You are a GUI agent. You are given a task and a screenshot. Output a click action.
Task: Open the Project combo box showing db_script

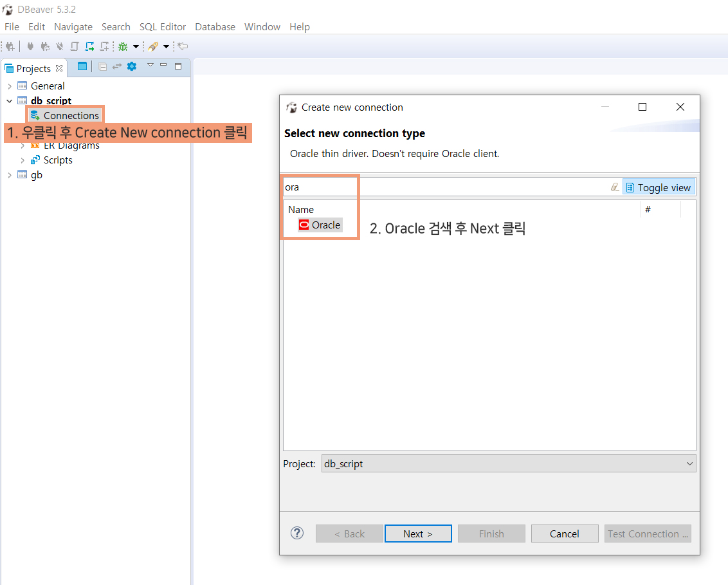[509, 464]
